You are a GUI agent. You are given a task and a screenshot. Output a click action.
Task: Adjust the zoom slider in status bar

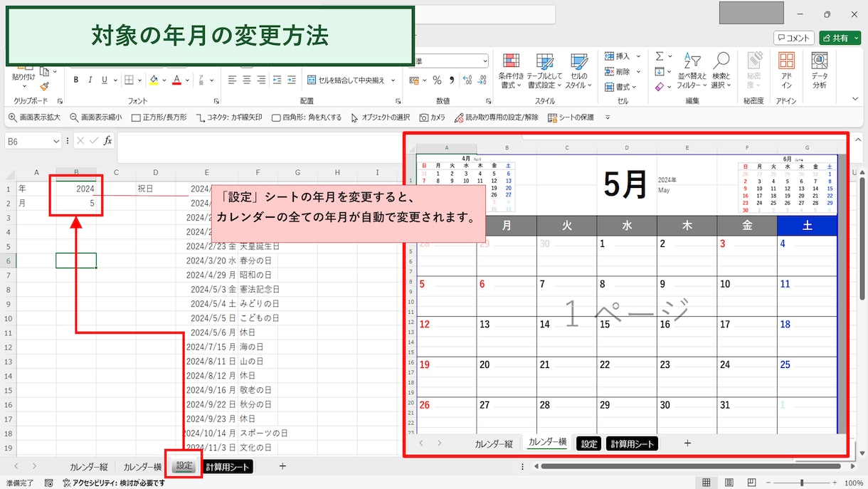(802, 483)
